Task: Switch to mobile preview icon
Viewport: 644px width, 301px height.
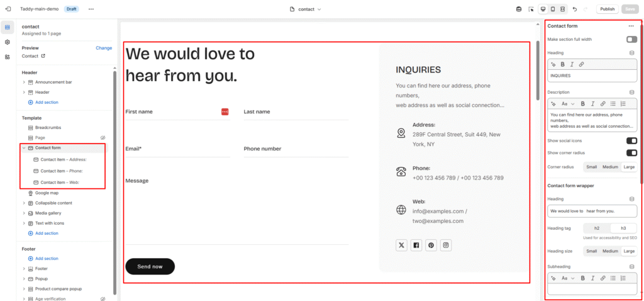Action: click(553, 9)
